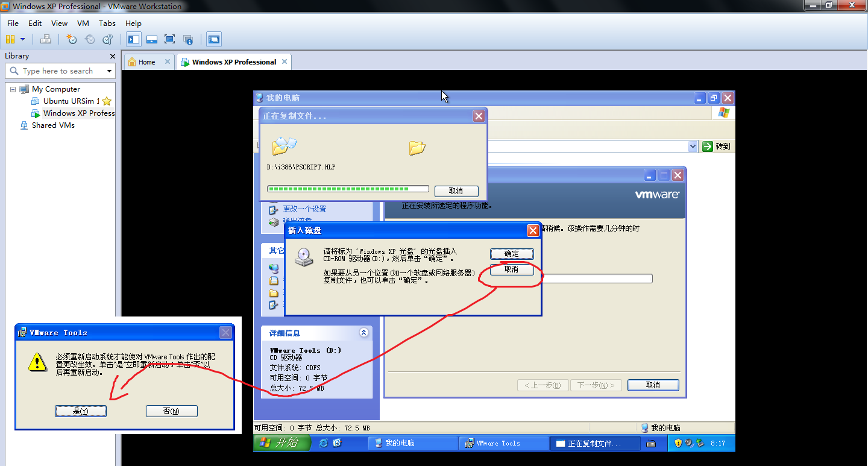Open the Tabs menu
Viewport: 868px width, 466px height.
[107, 23]
